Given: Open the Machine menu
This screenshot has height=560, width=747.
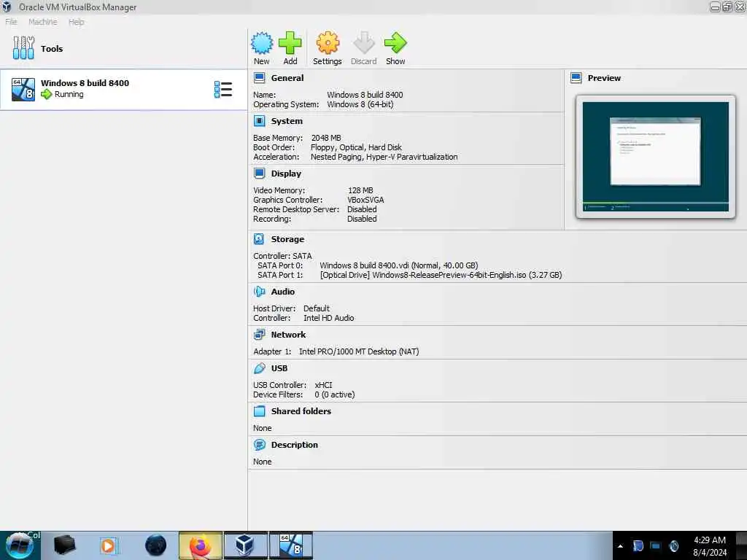Looking at the screenshot, I should click(43, 21).
